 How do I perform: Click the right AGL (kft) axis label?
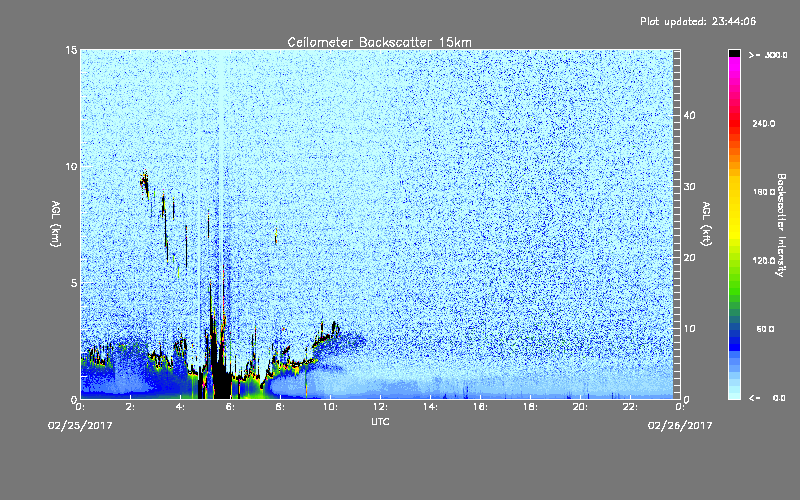tap(706, 224)
